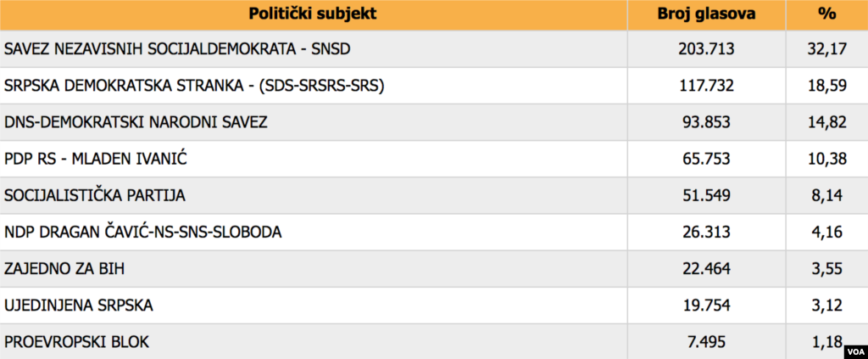
Task: Select the Socijalistička Partija row
Action: coord(94,195)
